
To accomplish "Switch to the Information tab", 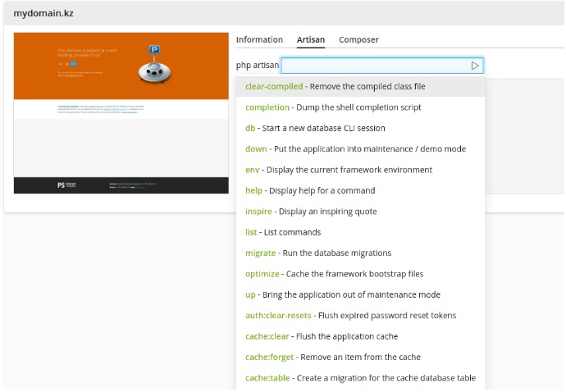I will pos(259,39).
